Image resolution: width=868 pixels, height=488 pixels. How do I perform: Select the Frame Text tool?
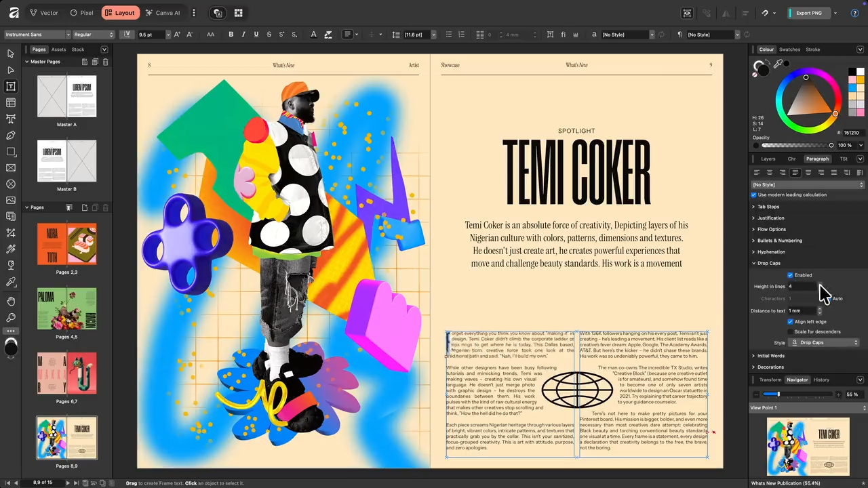click(x=10, y=87)
